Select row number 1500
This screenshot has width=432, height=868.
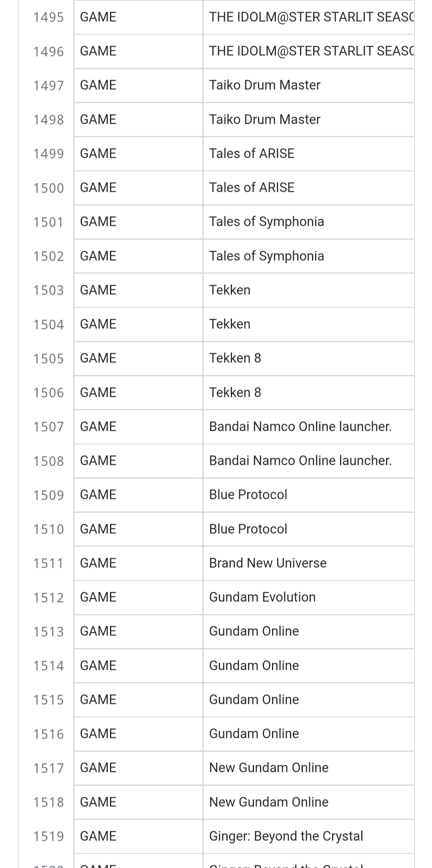tap(48, 188)
